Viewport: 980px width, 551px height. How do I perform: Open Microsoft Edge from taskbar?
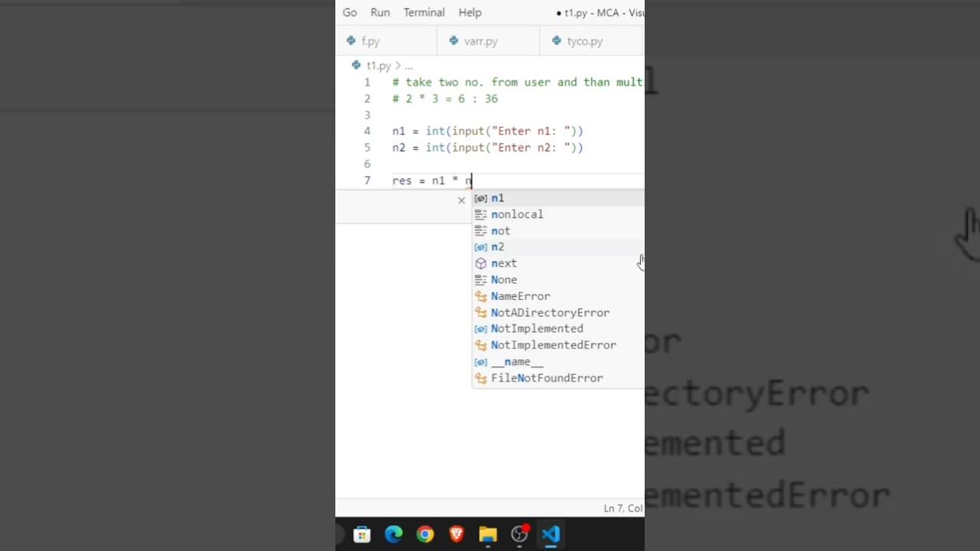[x=394, y=534]
